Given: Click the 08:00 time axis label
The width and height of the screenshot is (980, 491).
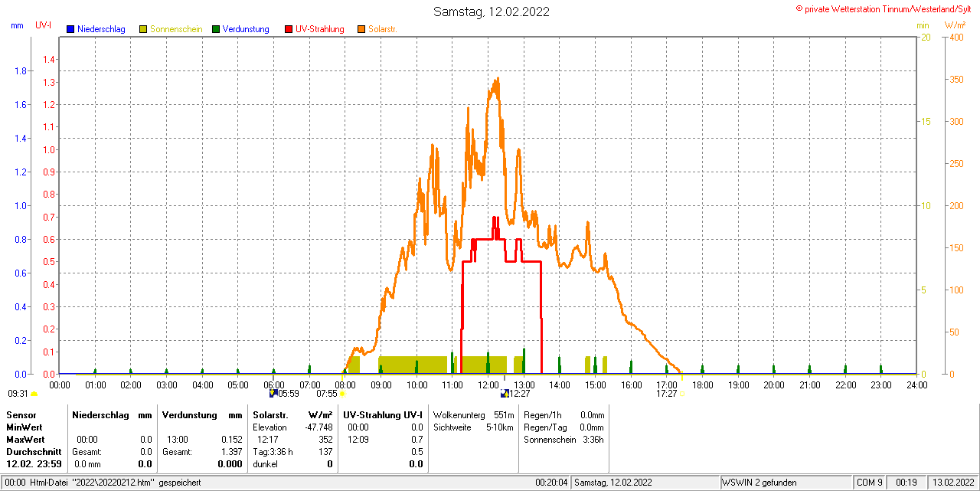Looking at the screenshot, I should tap(345, 385).
